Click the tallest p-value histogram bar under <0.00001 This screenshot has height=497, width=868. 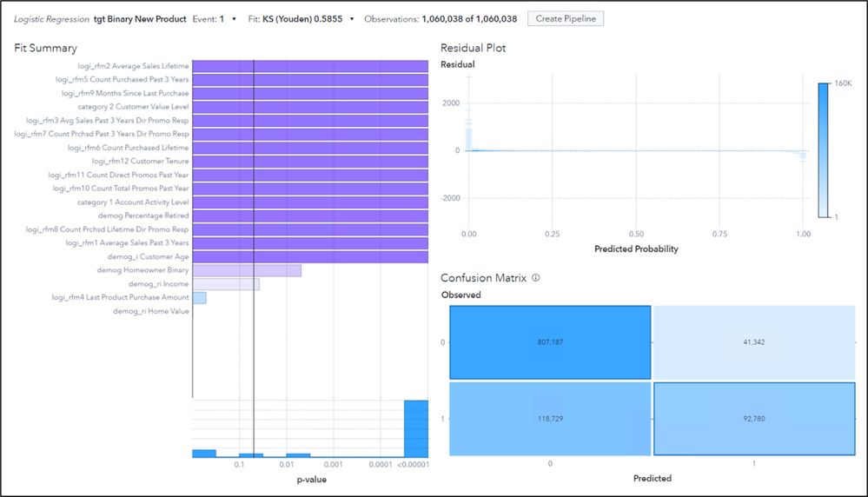(416, 427)
